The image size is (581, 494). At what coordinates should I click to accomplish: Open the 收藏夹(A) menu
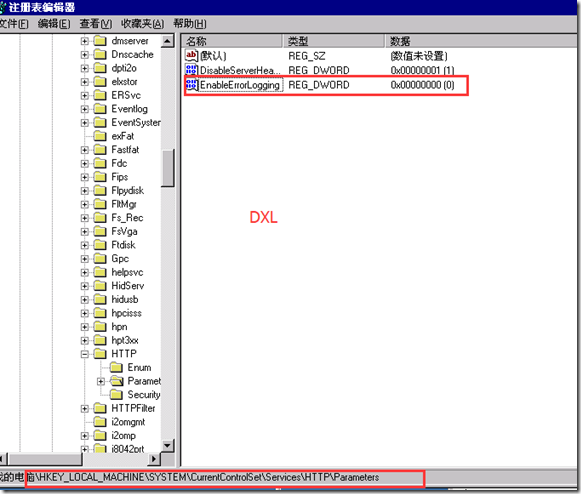pos(142,24)
